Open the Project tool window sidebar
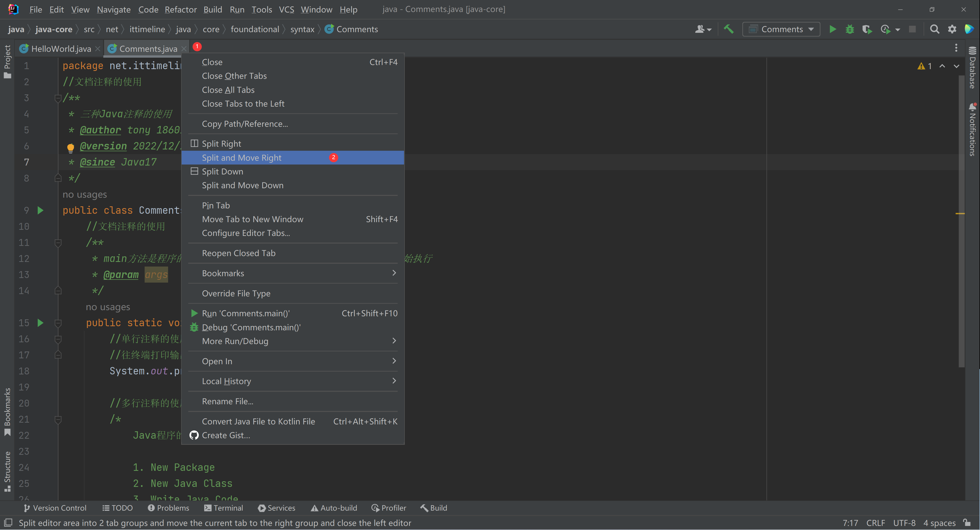The image size is (980, 530). [x=7, y=62]
